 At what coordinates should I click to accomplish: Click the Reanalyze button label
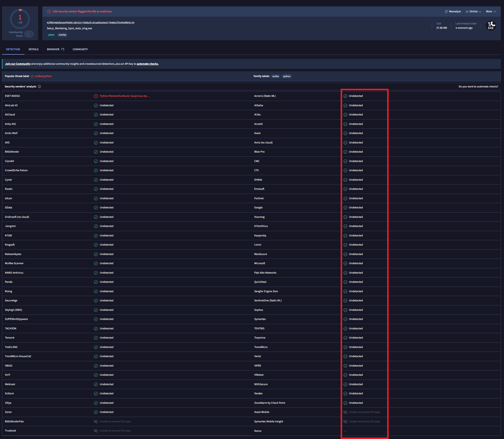coord(455,11)
